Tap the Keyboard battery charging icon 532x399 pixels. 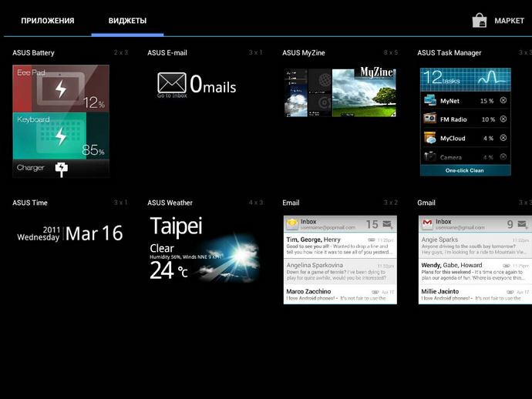tap(61, 137)
